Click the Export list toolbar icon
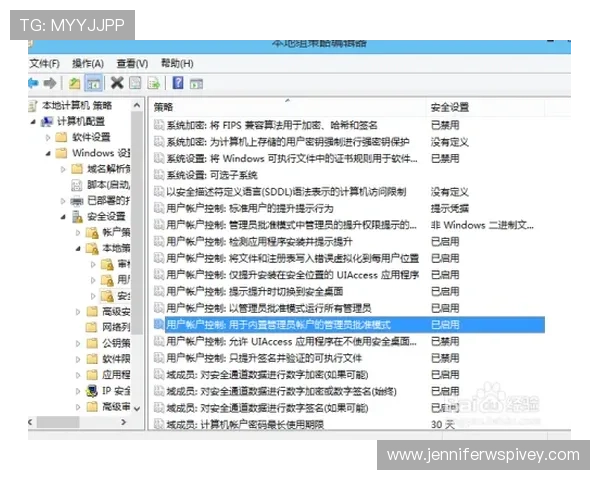 tap(154, 83)
